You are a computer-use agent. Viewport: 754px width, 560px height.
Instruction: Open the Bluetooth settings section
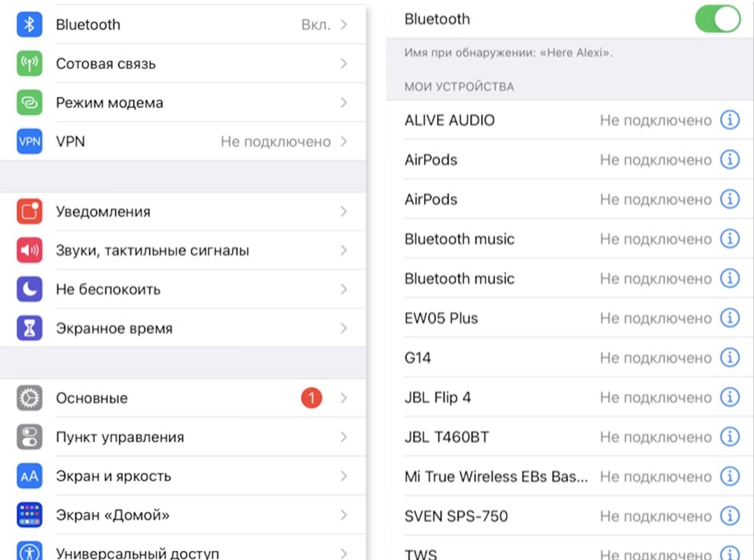point(183,24)
